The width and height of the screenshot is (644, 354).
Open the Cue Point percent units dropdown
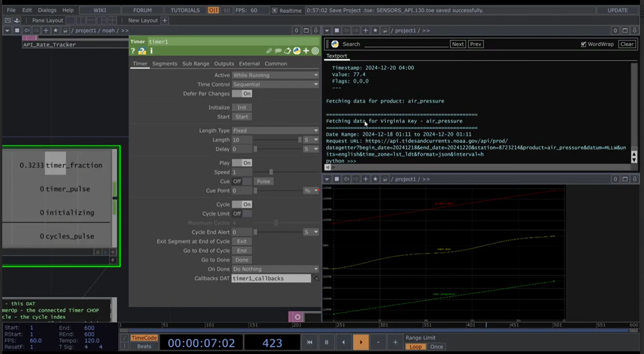311,190
